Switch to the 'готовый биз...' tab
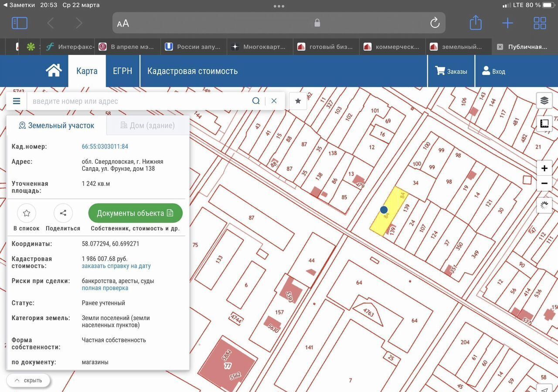Image resolution: width=558 pixels, height=392 pixels. (326, 47)
